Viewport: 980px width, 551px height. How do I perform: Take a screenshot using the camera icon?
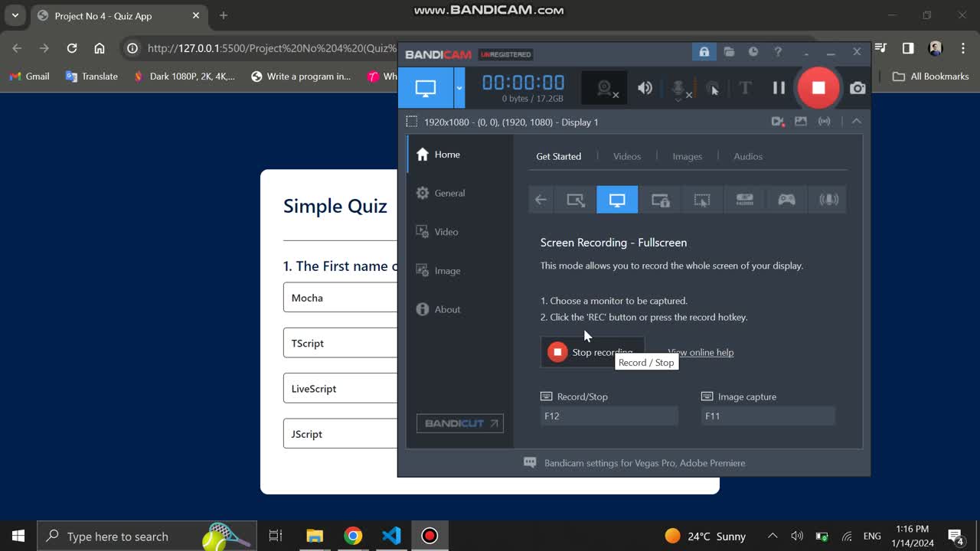(x=857, y=87)
